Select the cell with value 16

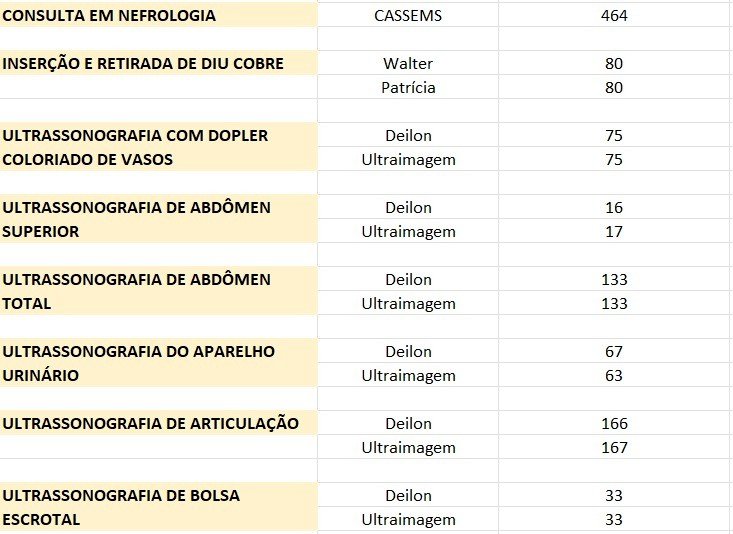tap(614, 207)
